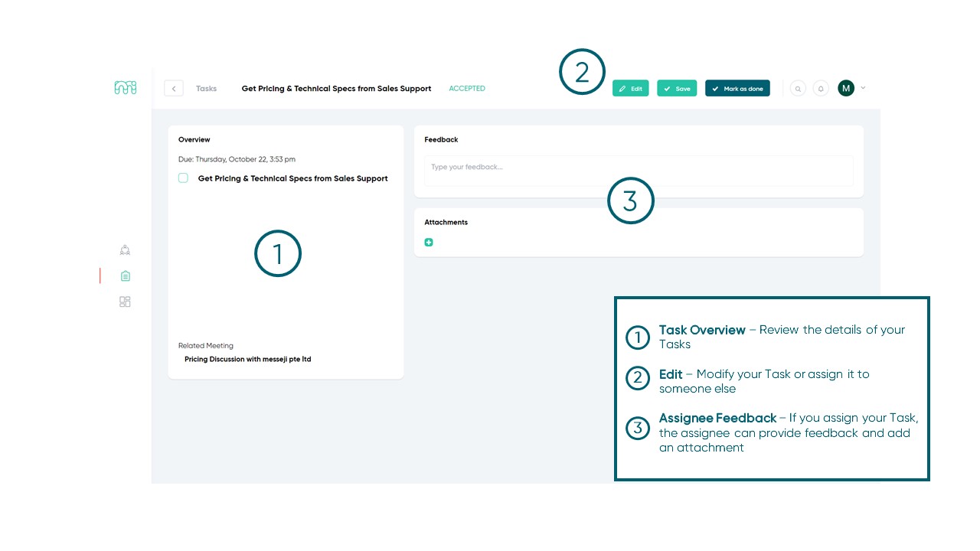Click the Edit button
Image resolution: width=980 pixels, height=551 pixels.
click(630, 88)
